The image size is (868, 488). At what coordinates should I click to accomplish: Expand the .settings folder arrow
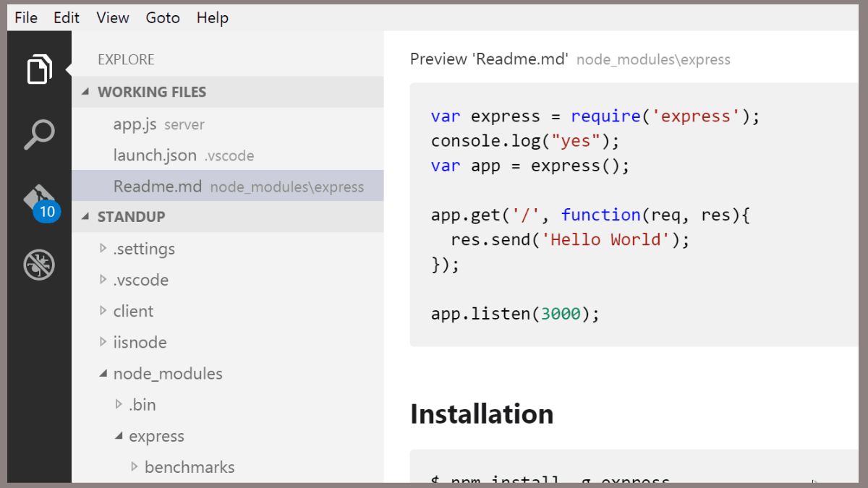103,249
